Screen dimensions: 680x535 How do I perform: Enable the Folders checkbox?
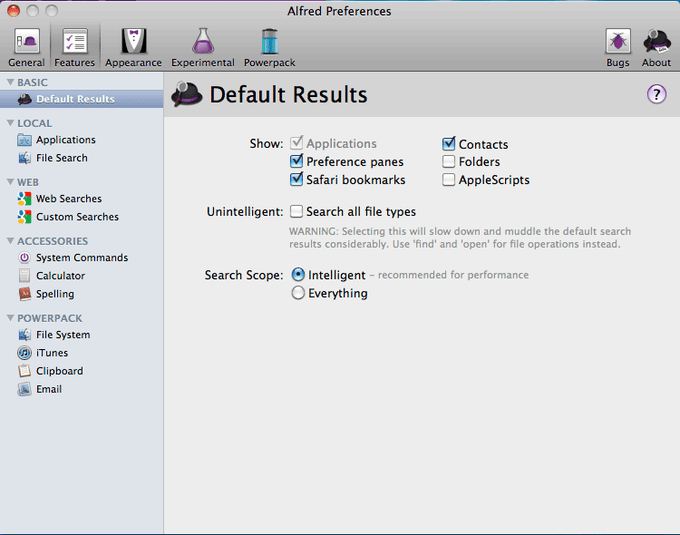tap(448, 162)
